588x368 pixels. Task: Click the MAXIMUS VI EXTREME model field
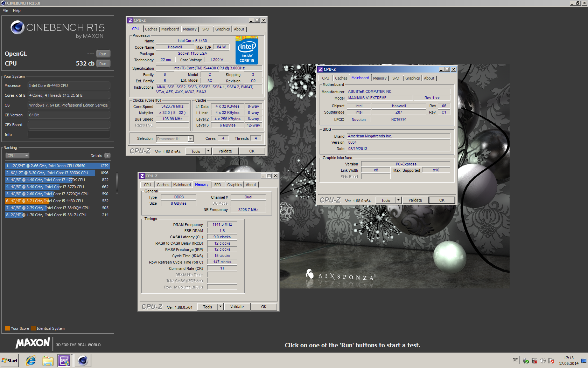pos(380,98)
